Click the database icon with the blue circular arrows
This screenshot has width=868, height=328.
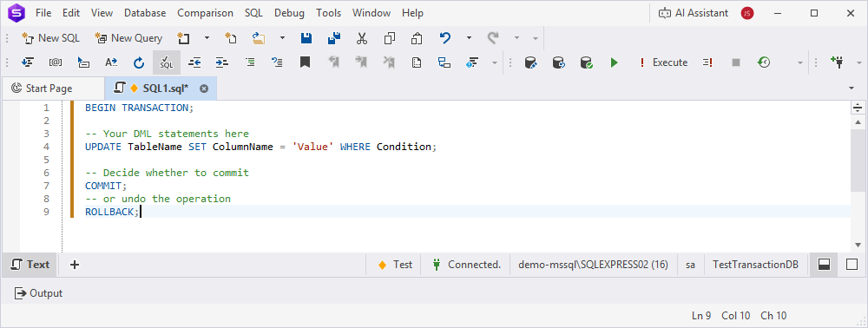point(558,62)
